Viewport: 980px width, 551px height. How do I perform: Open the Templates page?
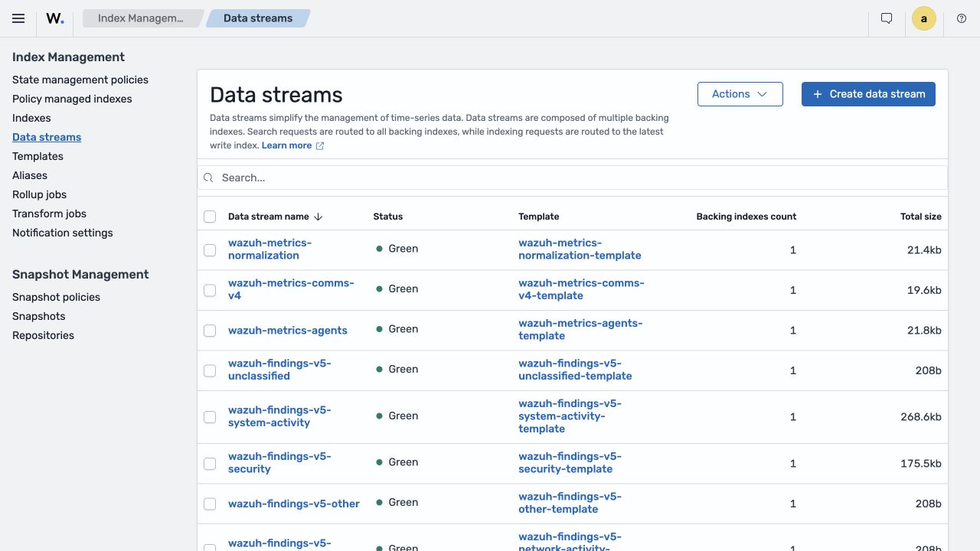38,156
